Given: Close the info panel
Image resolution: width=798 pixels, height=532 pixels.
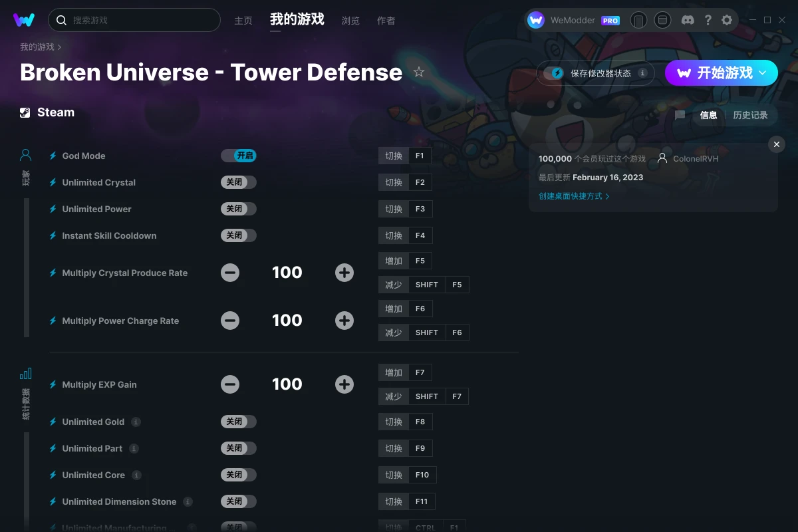Looking at the screenshot, I should (x=777, y=144).
